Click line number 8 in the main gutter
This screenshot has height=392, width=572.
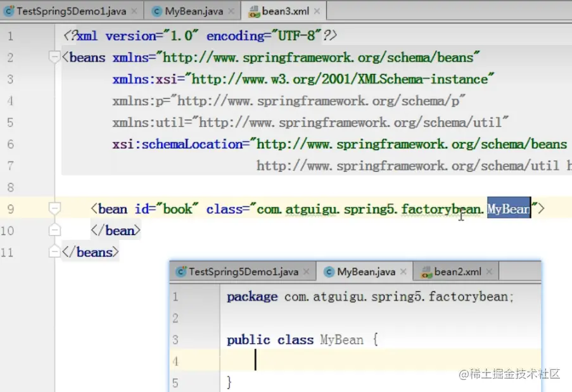coord(10,187)
